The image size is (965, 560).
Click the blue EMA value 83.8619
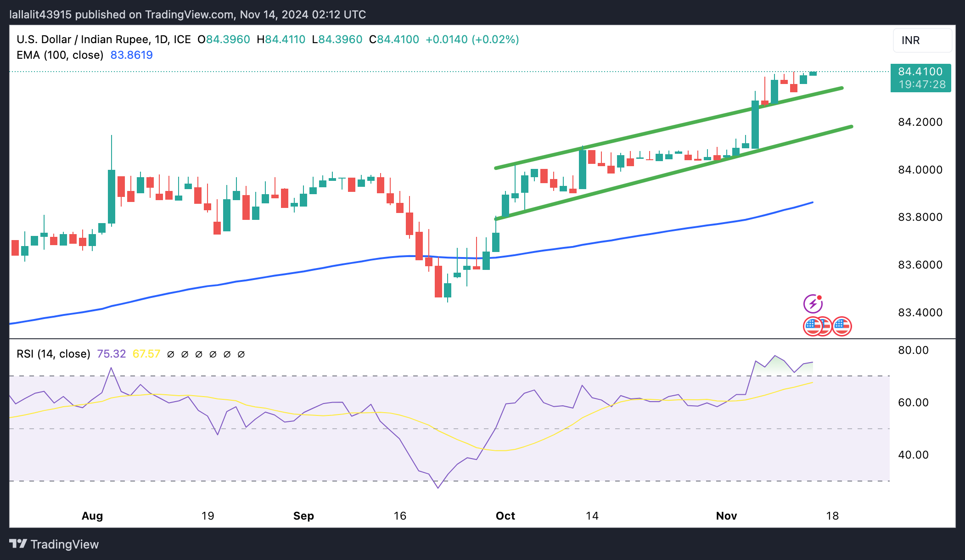tap(131, 55)
